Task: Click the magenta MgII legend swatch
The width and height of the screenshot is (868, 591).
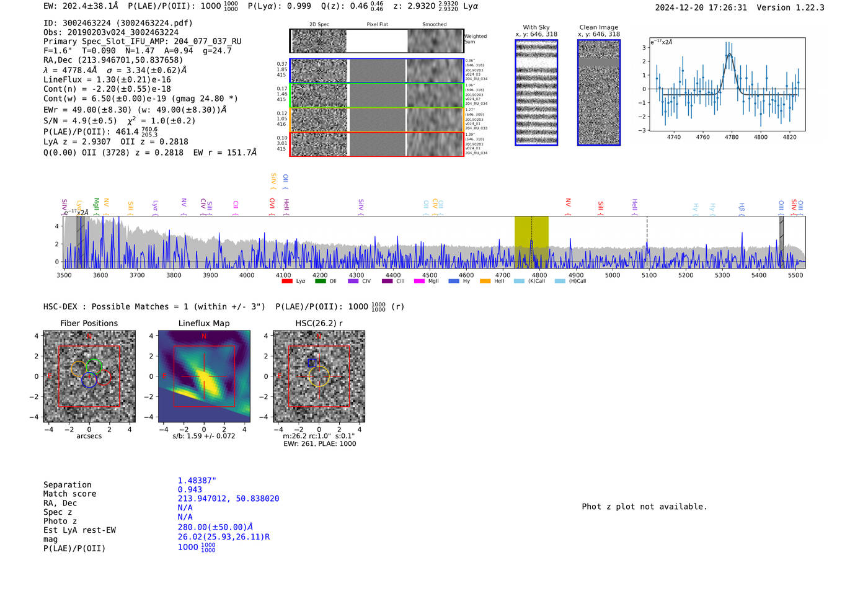Action: click(419, 282)
